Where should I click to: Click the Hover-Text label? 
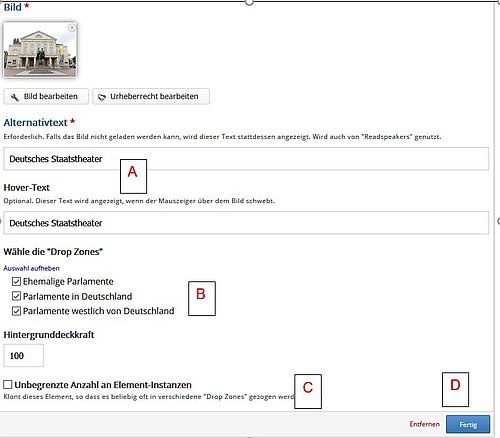pos(26,188)
